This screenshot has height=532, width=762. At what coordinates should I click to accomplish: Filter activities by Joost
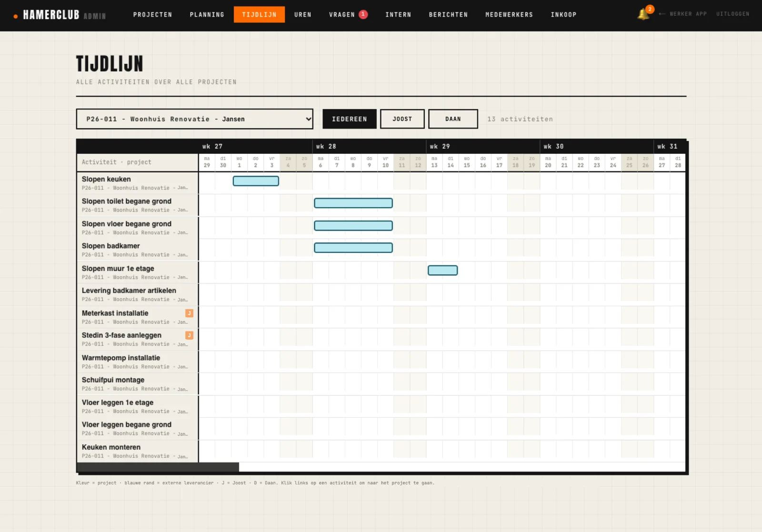[402, 119]
